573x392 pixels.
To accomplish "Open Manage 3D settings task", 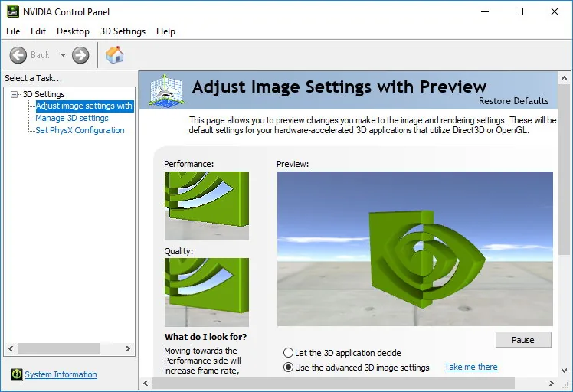I will 72,118.
